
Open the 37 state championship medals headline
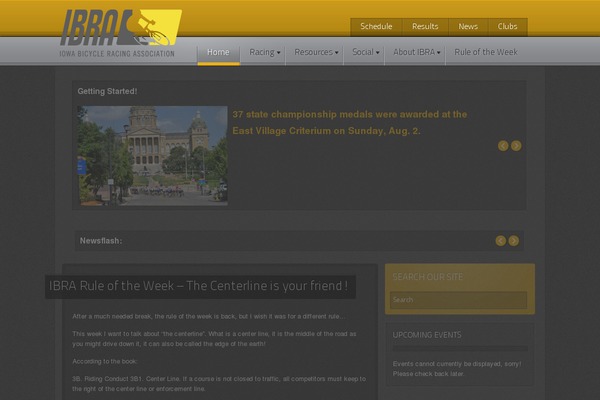350,122
